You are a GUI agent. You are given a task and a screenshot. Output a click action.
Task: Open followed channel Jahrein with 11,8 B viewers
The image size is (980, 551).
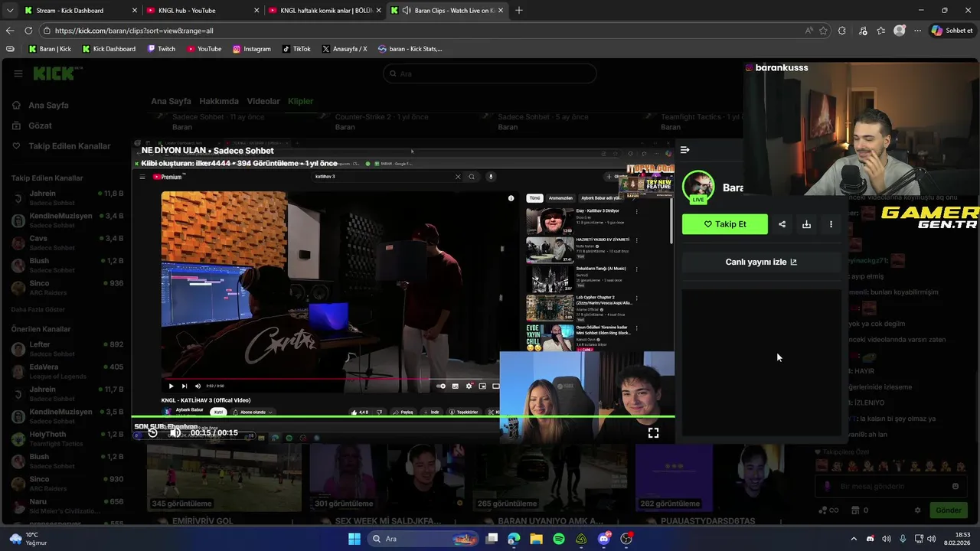pyautogui.click(x=67, y=197)
